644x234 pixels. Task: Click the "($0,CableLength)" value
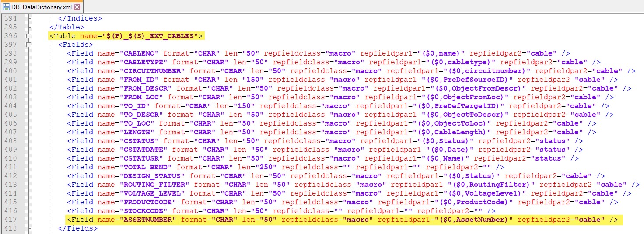(450, 132)
